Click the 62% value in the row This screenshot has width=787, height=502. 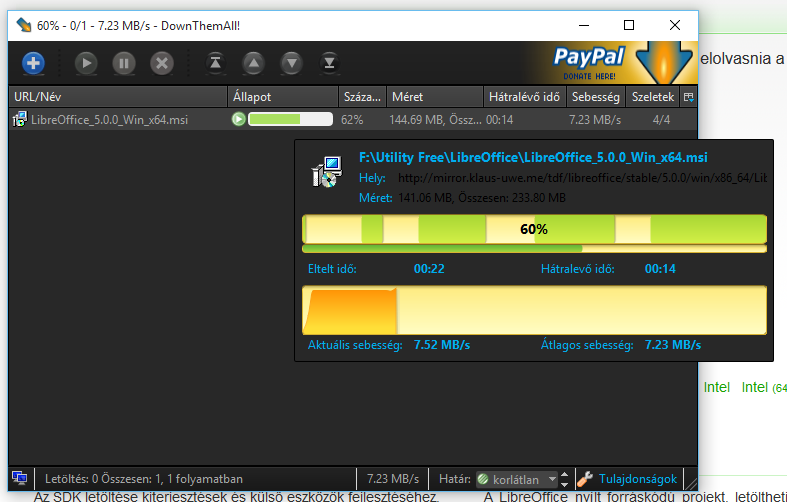click(x=352, y=120)
